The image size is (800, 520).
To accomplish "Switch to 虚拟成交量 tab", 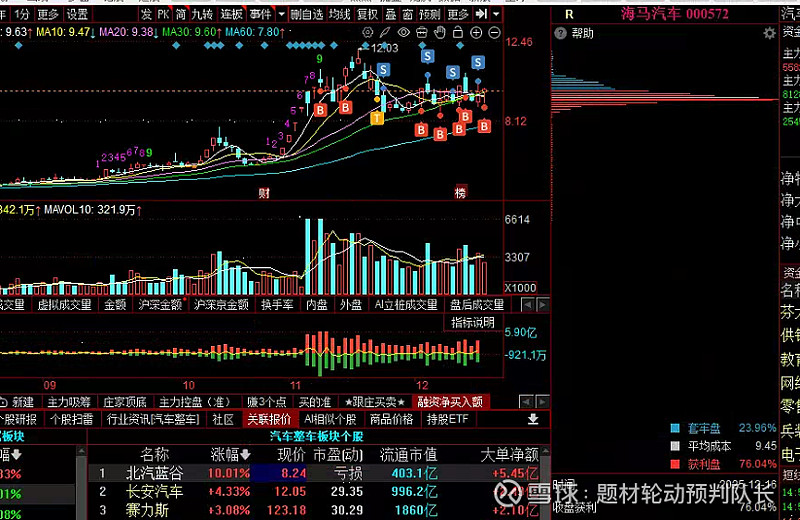I will coord(65,305).
